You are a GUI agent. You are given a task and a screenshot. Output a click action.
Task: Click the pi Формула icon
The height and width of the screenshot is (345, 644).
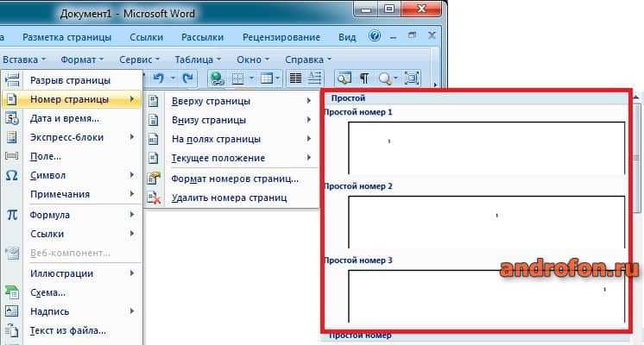(12, 215)
